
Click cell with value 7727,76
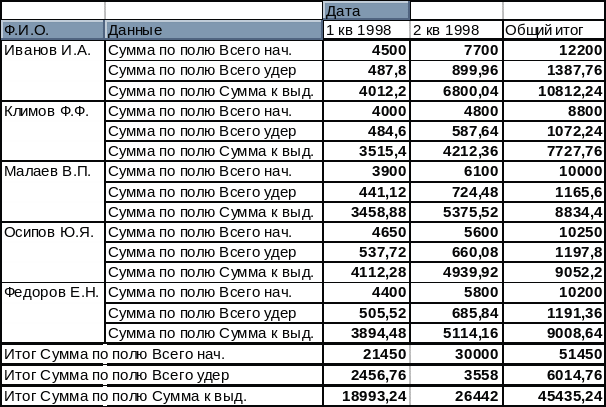tap(554, 151)
